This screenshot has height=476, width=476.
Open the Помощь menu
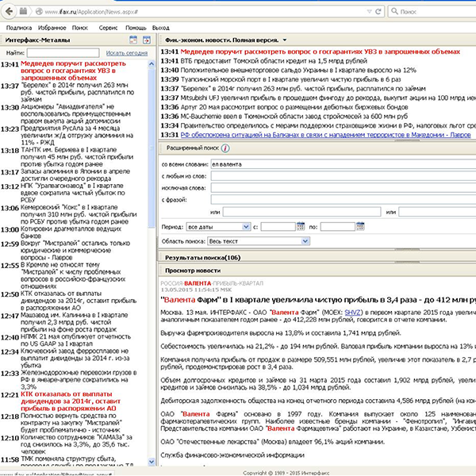136,28
